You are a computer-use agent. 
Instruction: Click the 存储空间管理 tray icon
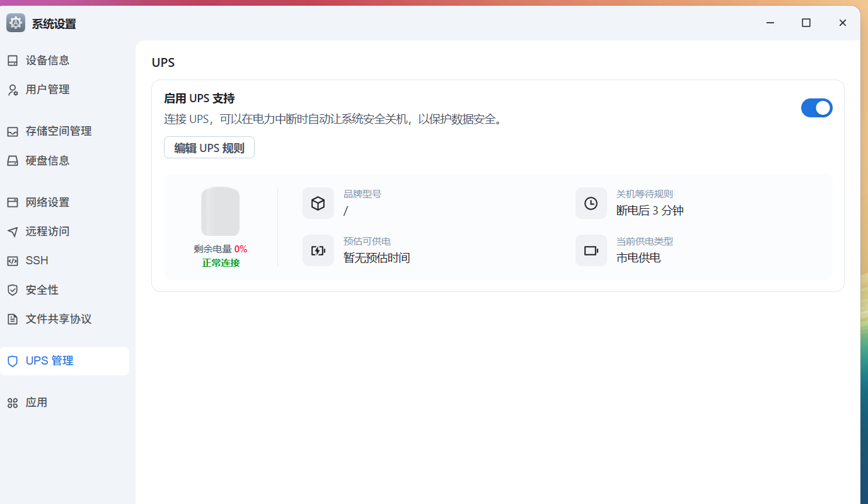pyautogui.click(x=13, y=131)
